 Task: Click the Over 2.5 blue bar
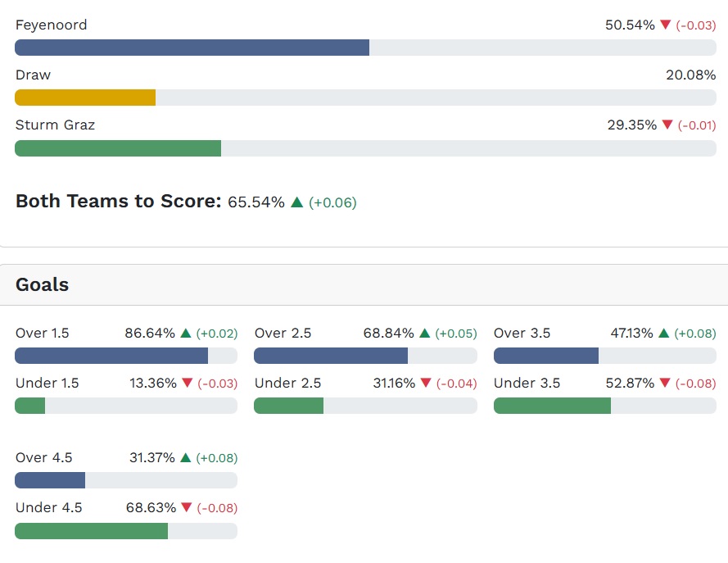331,356
